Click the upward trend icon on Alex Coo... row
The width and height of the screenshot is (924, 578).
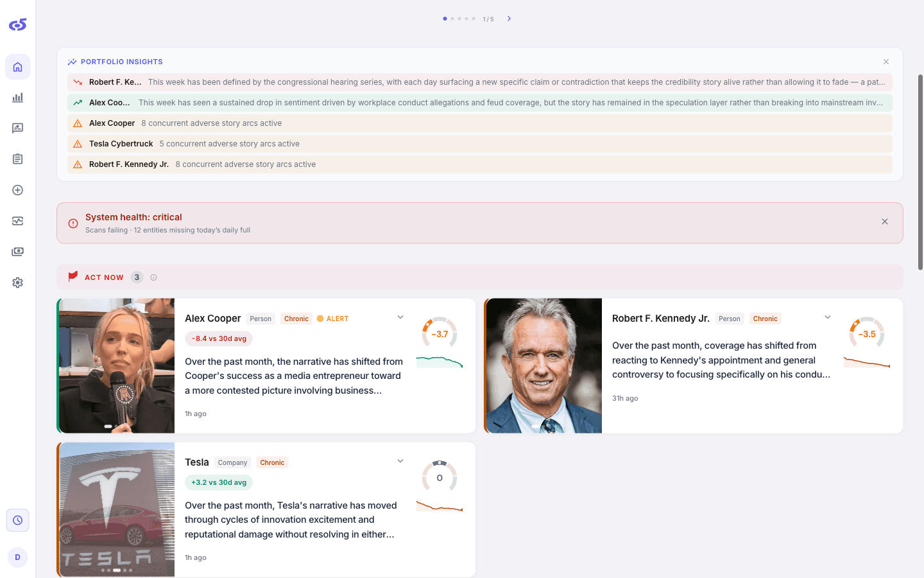pos(78,103)
